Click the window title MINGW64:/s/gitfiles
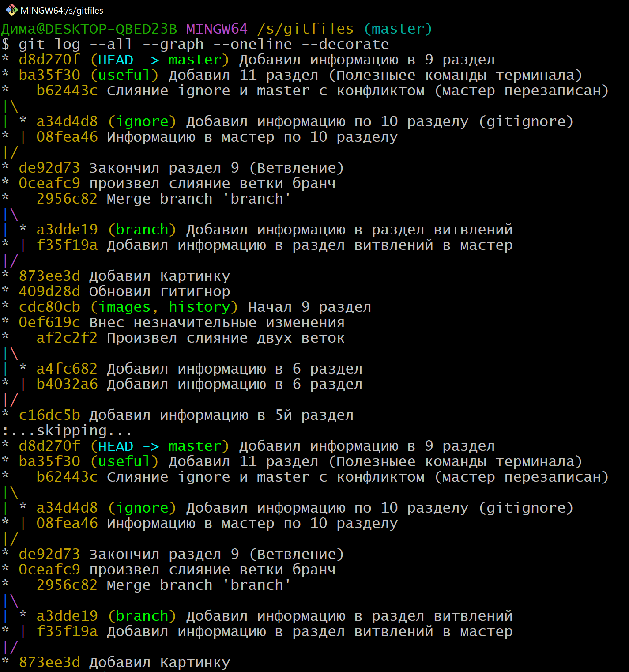This screenshot has height=672, width=629. coord(62,10)
